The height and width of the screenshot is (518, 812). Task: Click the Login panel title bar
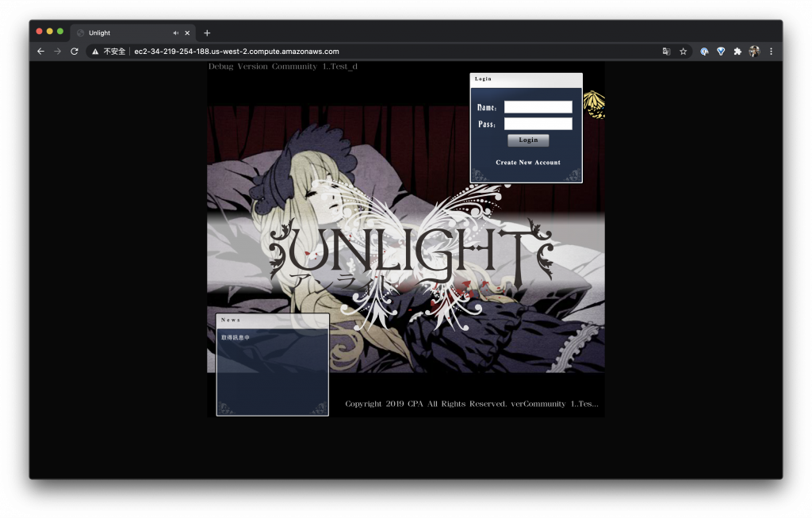527,79
